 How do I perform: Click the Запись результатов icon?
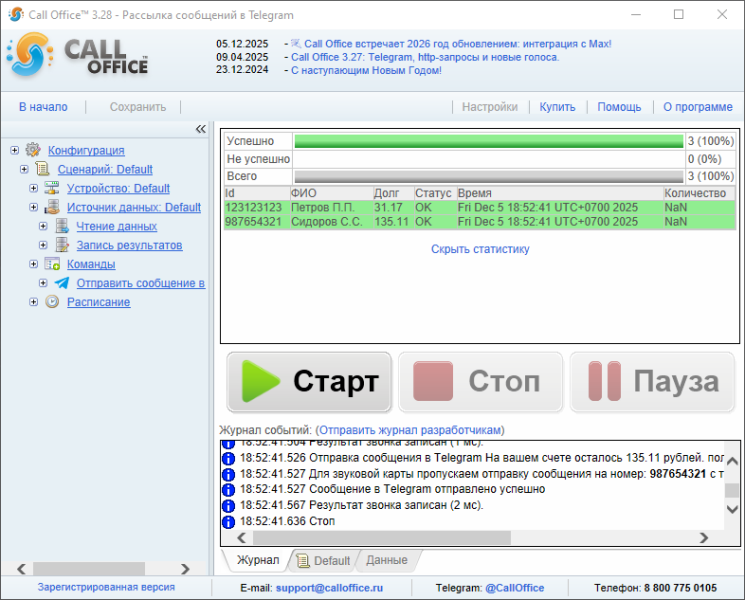pos(62,245)
